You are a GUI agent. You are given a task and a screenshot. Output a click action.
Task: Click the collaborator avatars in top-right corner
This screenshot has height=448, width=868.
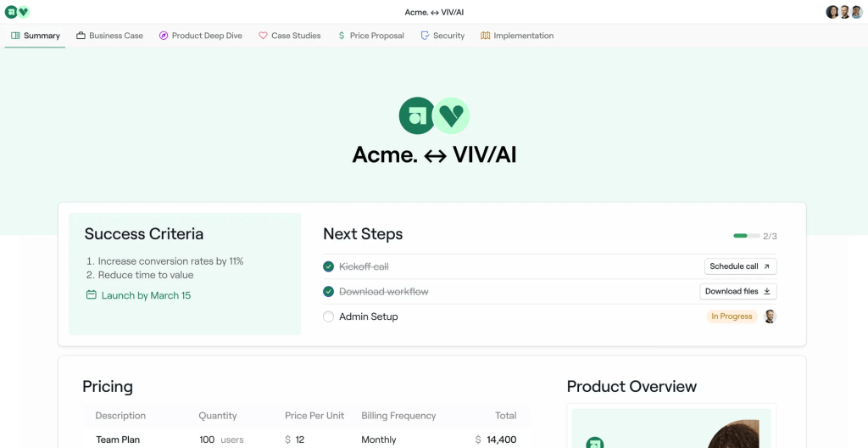coord(844,12)
